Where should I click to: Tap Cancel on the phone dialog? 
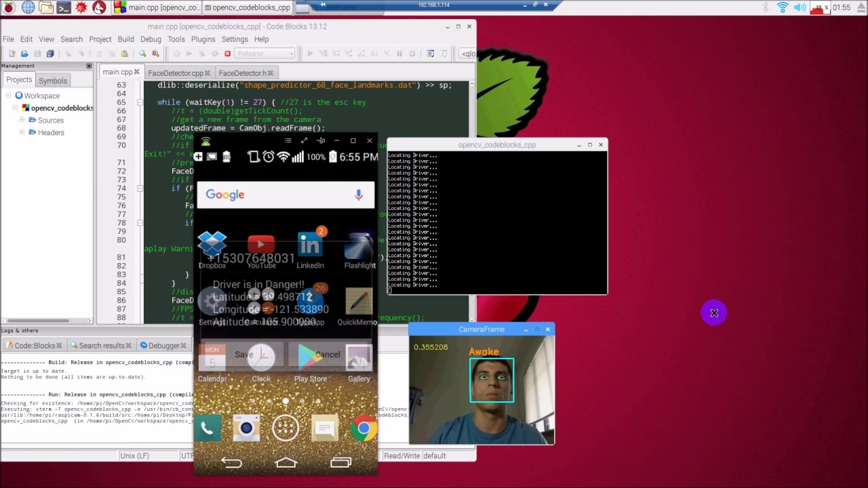click(328, 354)
